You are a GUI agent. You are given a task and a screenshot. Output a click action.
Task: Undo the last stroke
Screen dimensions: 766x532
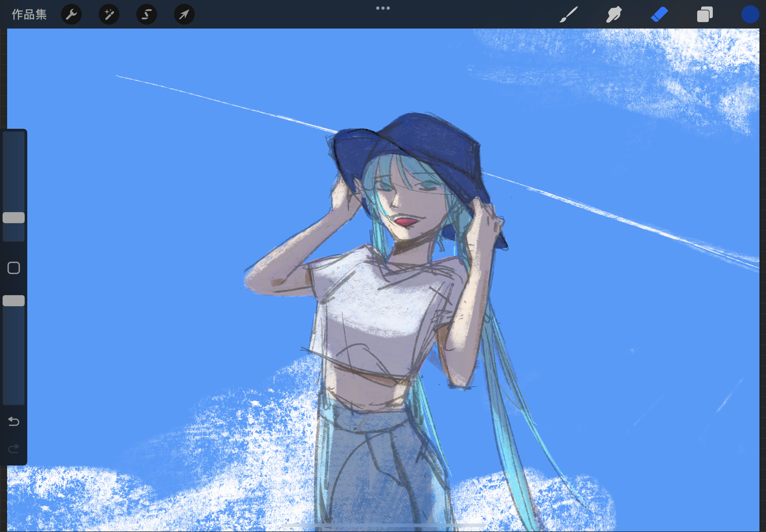pos(14,422)
